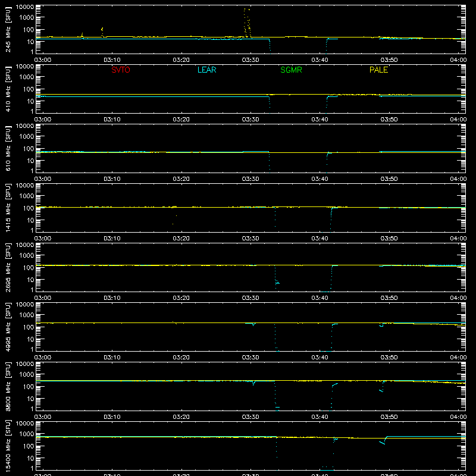The image size is (476, 476).
Task: Click the cyan dip near 03:49 in the 8800 MHz plot
Action: 381,387
